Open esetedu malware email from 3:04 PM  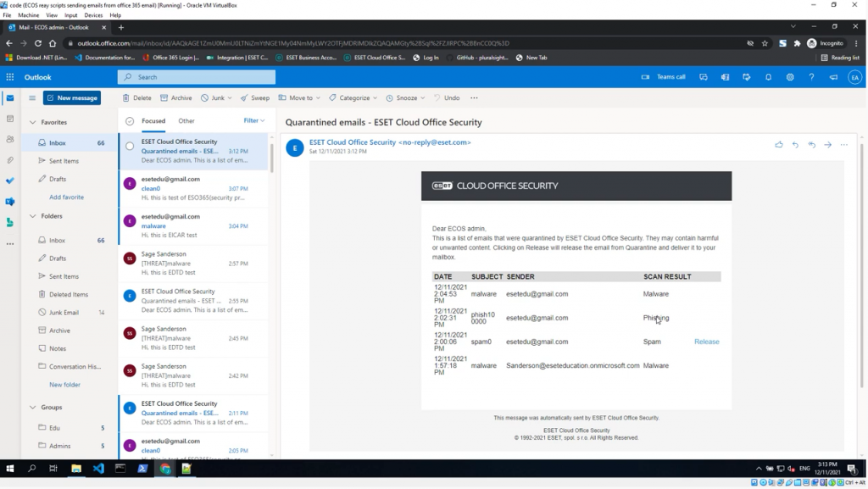(x=194, y=225)
